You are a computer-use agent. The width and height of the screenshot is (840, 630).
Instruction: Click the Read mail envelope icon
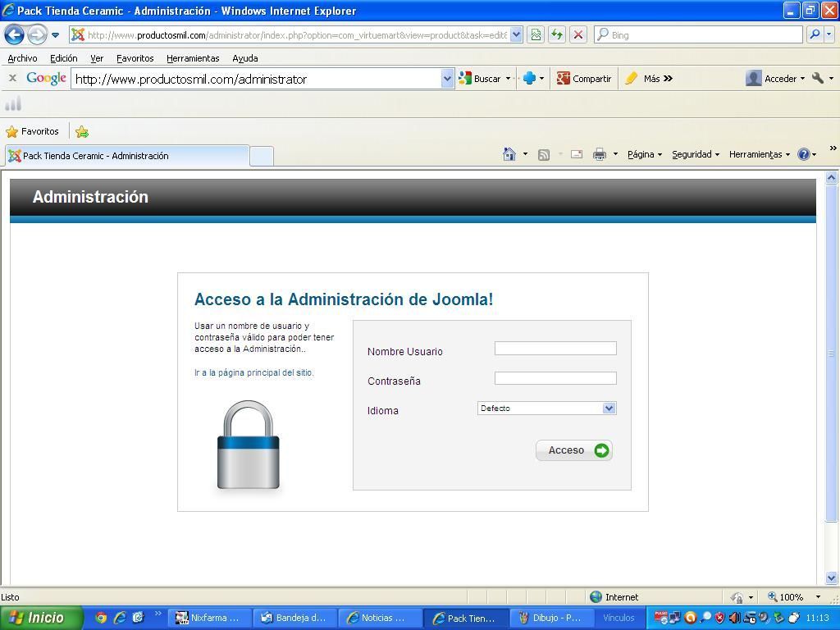577,154
